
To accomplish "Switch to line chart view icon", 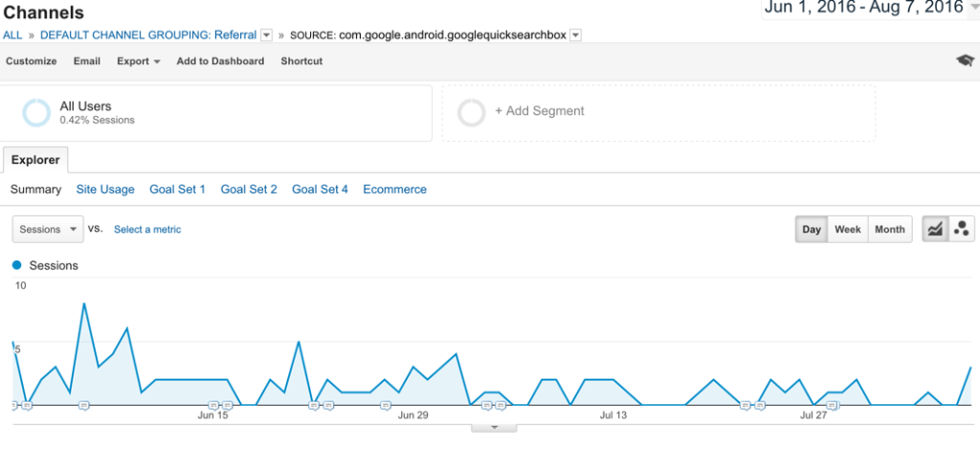I will pyautogui.click(x=935, y=230).
